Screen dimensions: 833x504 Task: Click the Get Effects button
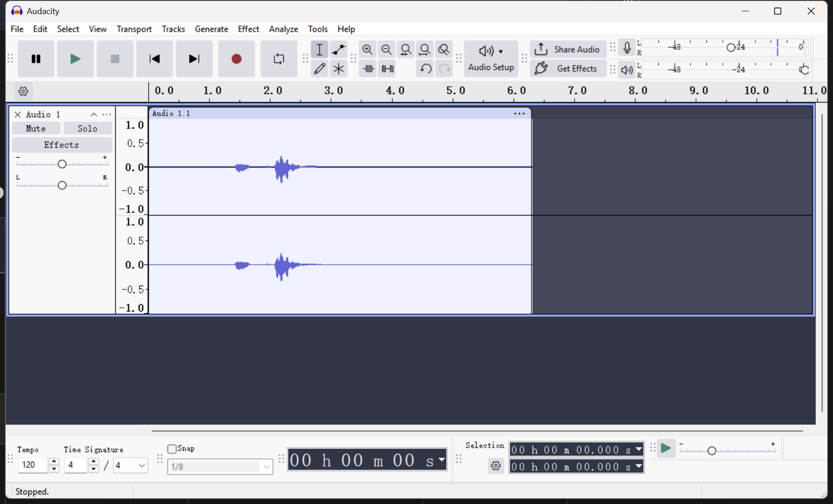tap(568, 69)
